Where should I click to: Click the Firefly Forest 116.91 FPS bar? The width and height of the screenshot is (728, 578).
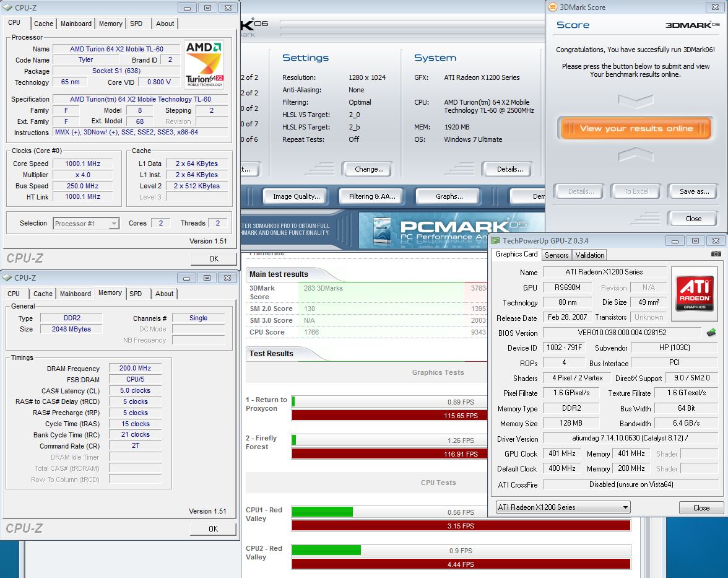[389, 454]
